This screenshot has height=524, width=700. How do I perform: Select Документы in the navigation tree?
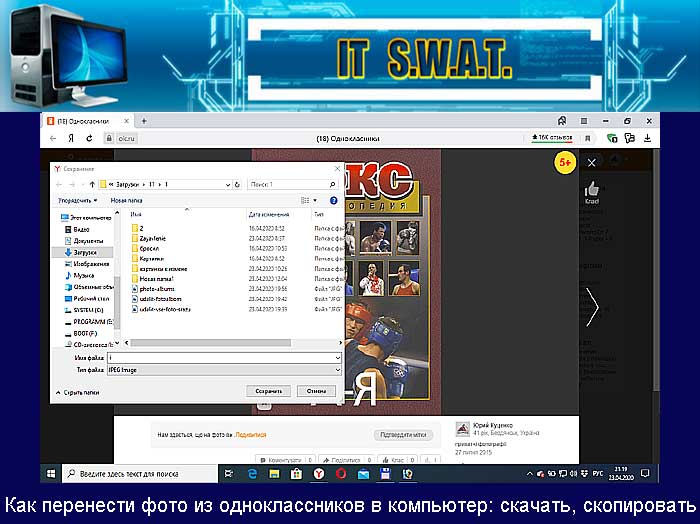[84, 241]
